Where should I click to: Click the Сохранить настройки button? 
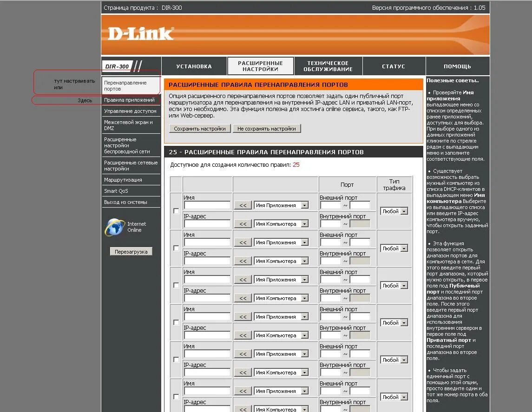[x=200, y=129]
